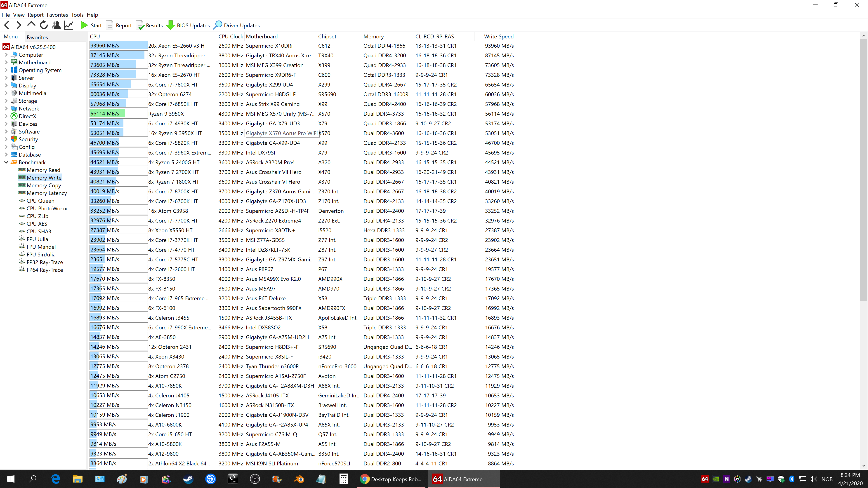Sort by the CPU column header

coord(151,36)
